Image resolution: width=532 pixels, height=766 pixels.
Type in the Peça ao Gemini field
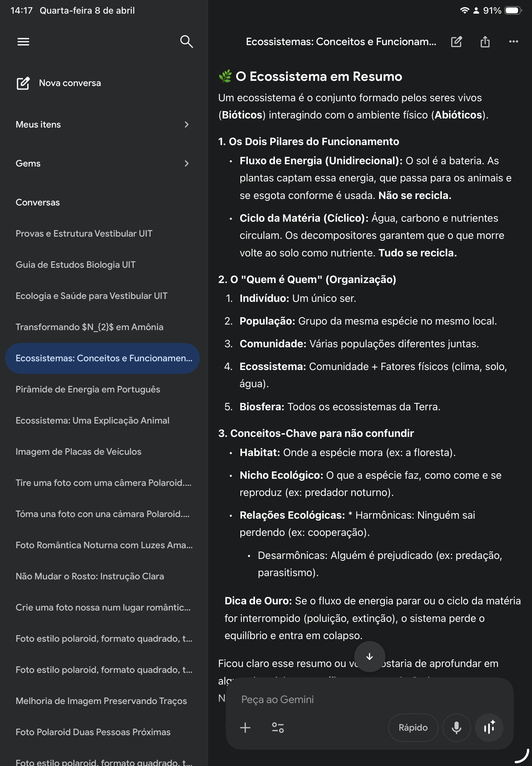(367, 699)
